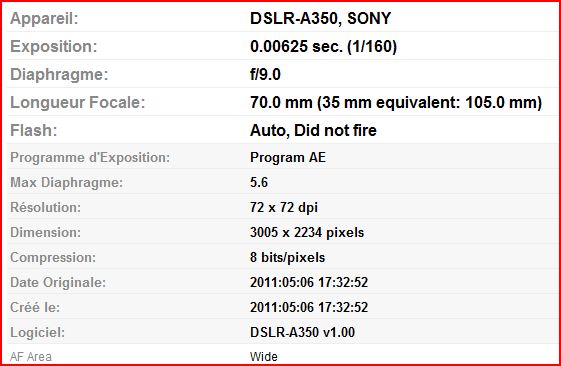The image size is (561, 366).
Task: Click the Longueur Focale label
Action: (x=78, y=103)
